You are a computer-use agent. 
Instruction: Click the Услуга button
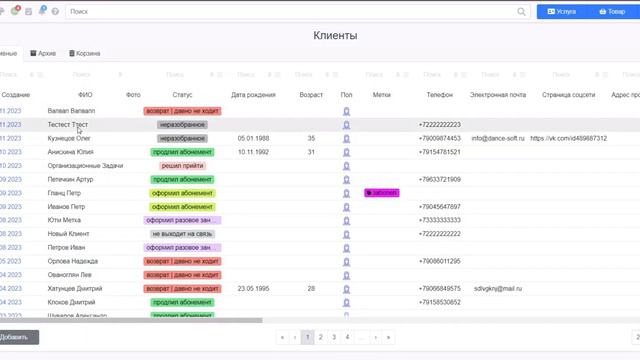pyautogui.click(x=562, y=11)
